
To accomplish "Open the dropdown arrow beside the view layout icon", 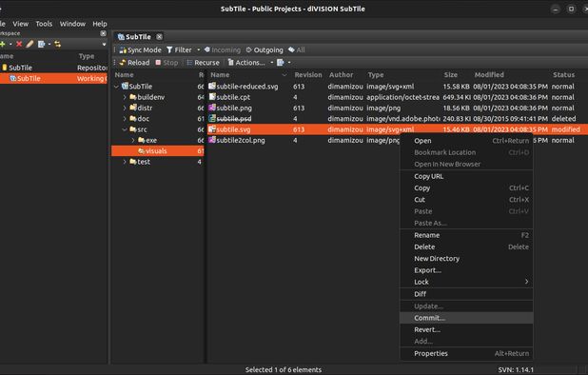I will pyautogui.click(x=289, y=63).
